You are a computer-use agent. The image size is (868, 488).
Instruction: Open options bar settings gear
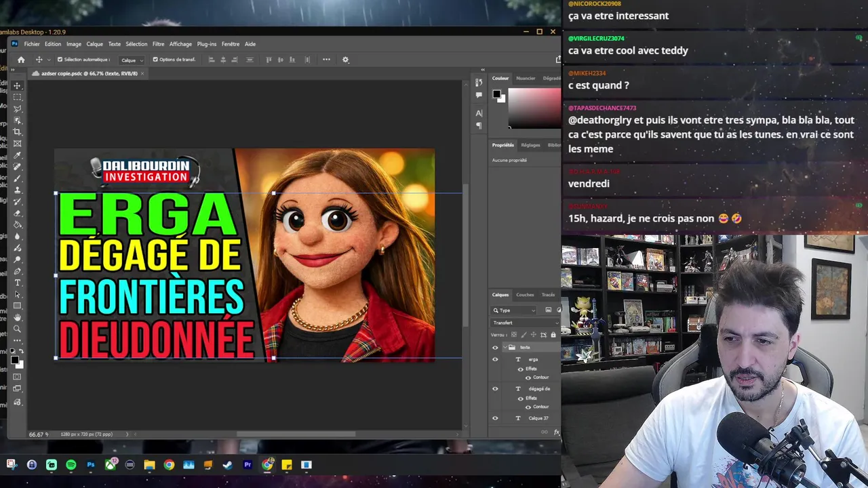point(345,60)
